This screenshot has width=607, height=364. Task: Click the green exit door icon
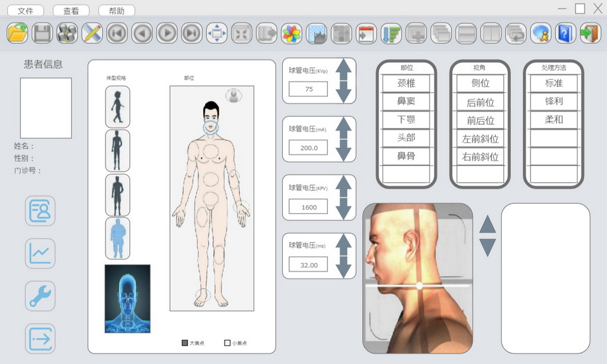tap(590, 33)
